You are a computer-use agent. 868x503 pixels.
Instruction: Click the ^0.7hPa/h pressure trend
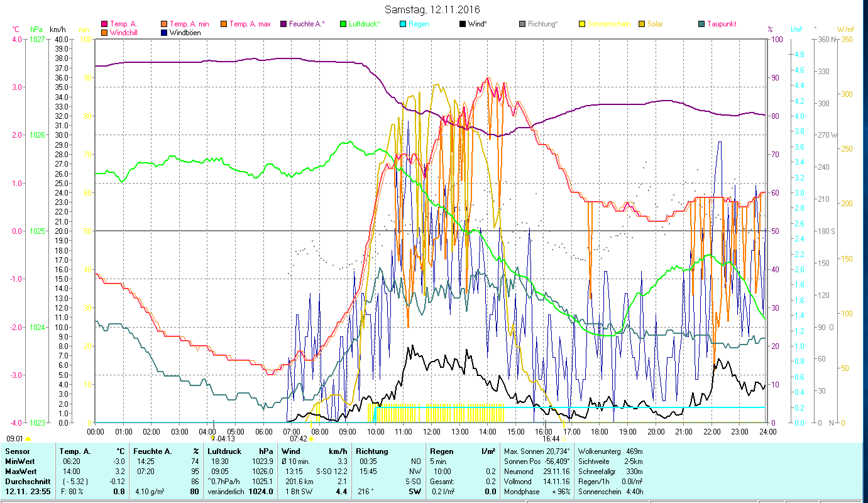[x=225, y=481]
